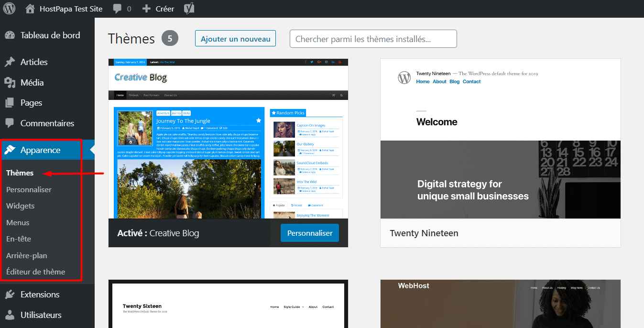Click the Twenty Nineteen theme screenshot
The height and width of the screenshot is (328, 644).
pos(501,139)
